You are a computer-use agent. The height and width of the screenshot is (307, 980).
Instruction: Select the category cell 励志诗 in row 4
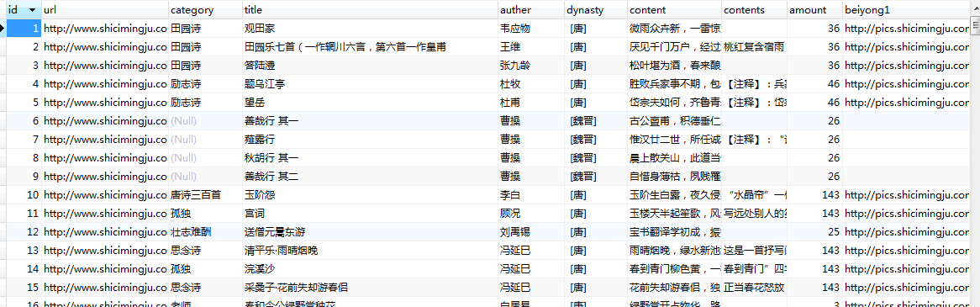[x=206, y=84]
